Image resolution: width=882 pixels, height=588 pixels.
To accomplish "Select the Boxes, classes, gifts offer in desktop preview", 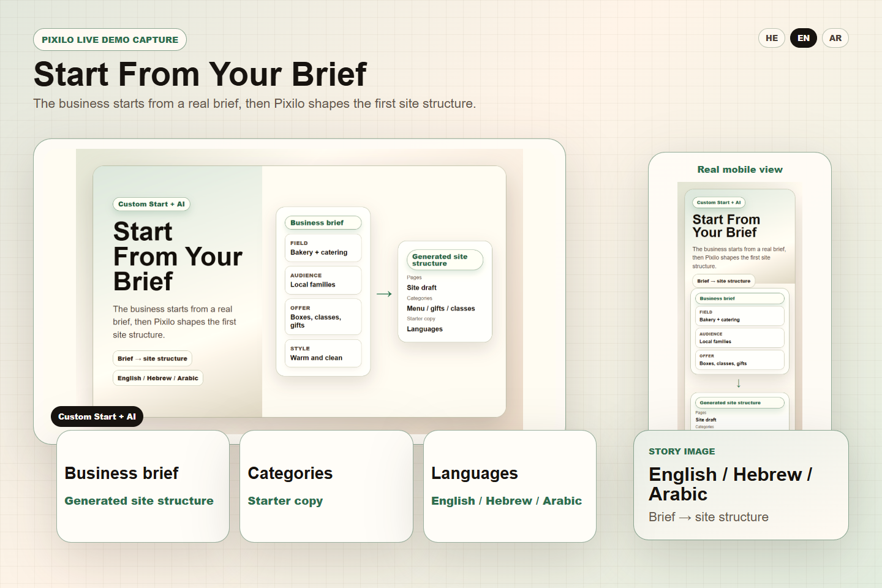I will [323, 317].
